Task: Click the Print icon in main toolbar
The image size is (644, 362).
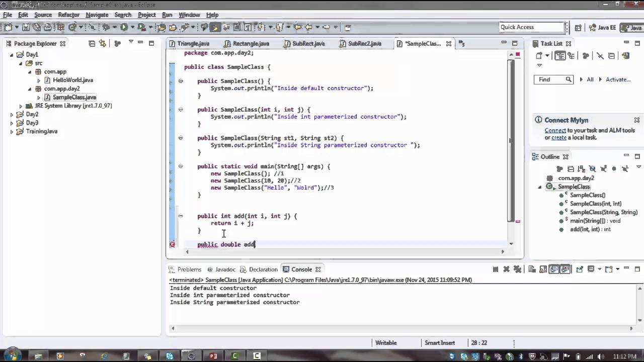Action: click(48, 27)
